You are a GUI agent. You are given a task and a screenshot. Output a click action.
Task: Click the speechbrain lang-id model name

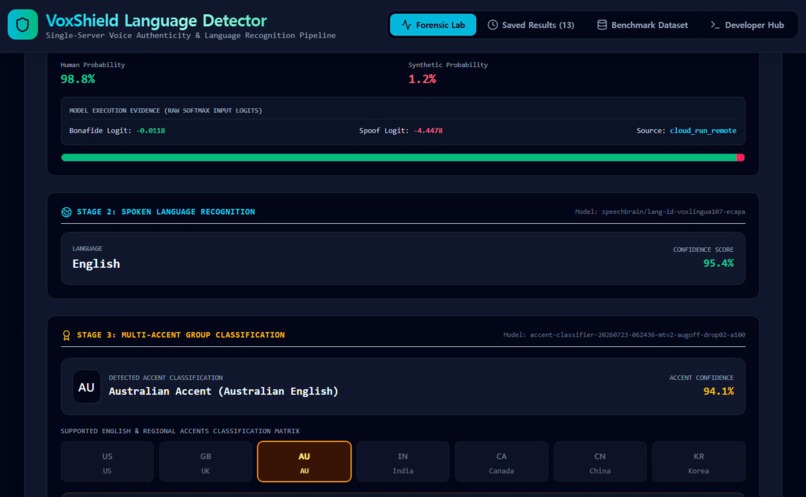click(x=673, y=212)
